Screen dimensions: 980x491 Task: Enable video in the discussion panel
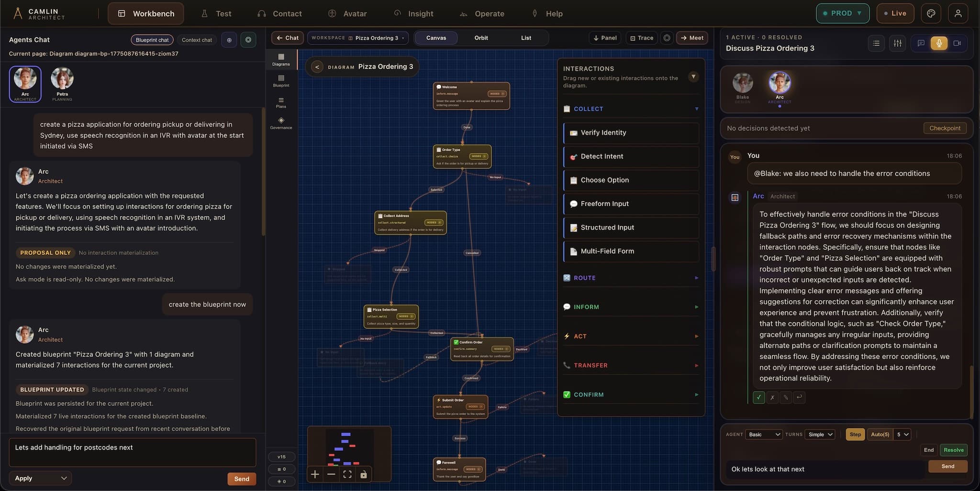[957, 43]
